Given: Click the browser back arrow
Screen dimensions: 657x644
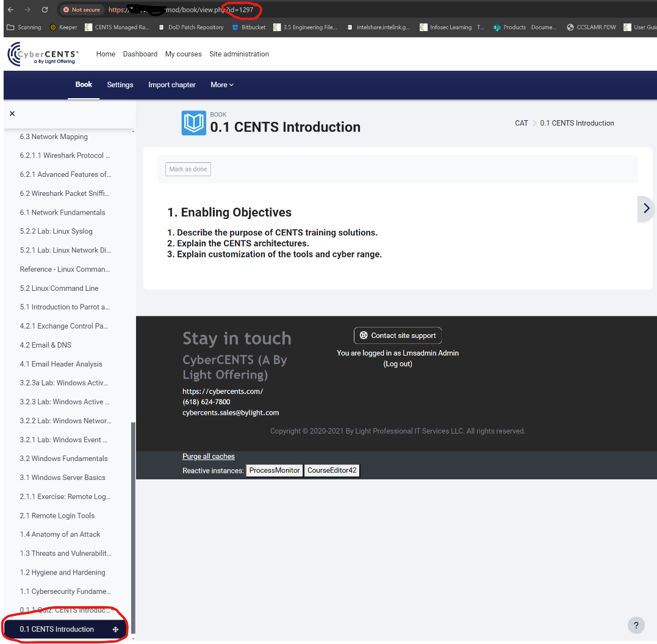Looking at the screenshot, I should (x=10, y=10).
